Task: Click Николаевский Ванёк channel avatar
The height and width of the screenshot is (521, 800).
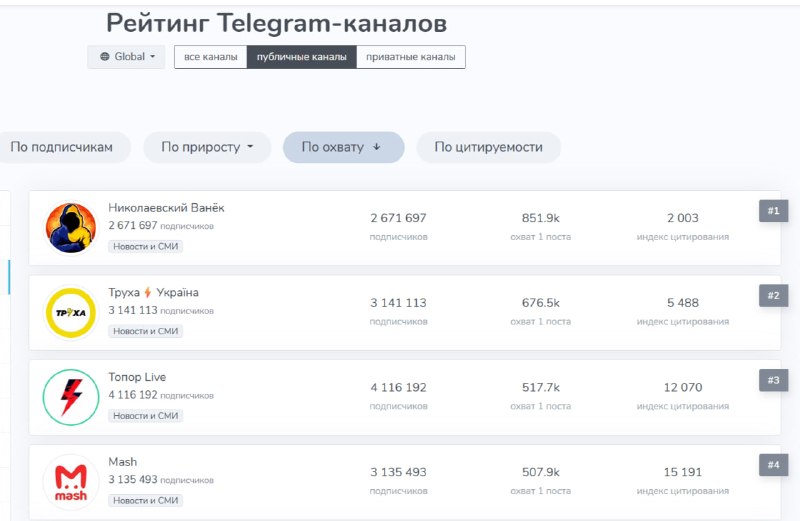Action: coord(71,228)
